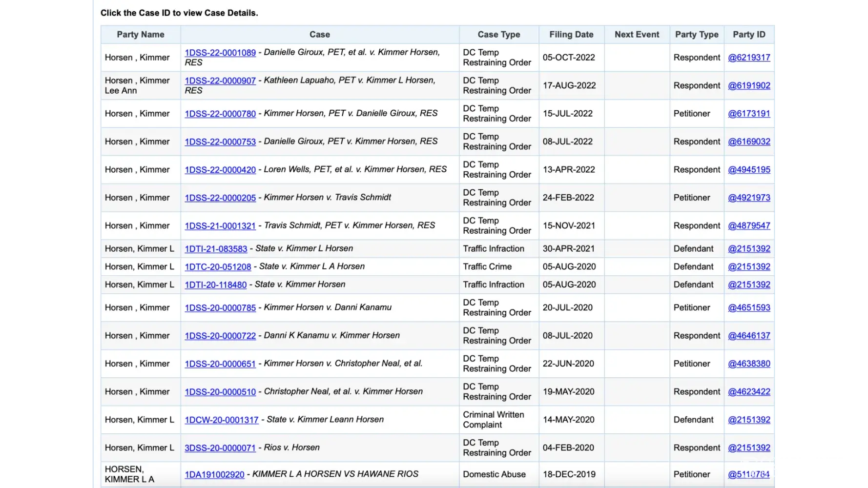868x488 pixels.
Task: Click the Filing Date column header
Action: click(571, 35)
